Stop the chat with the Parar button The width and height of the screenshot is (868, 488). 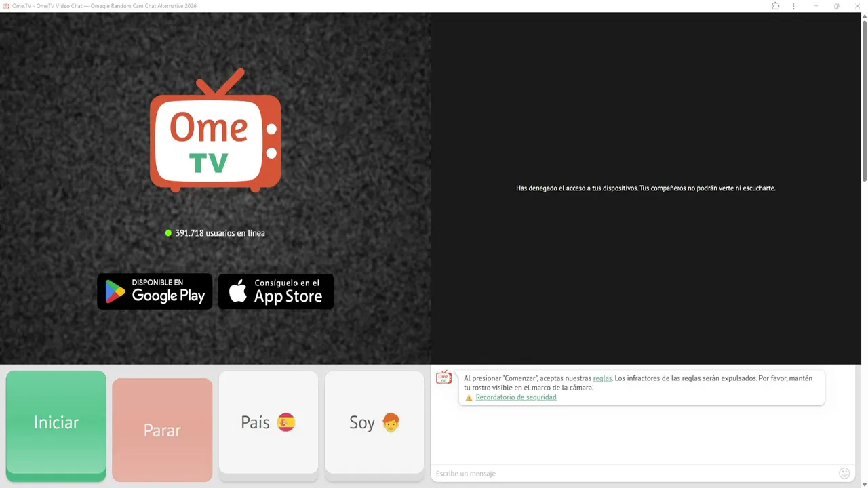coord(162,430)
